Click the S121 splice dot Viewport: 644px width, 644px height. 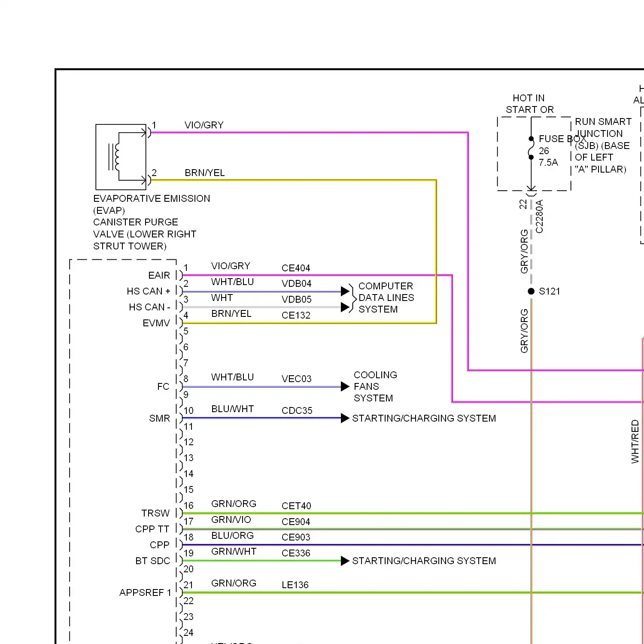coord(531,291)
